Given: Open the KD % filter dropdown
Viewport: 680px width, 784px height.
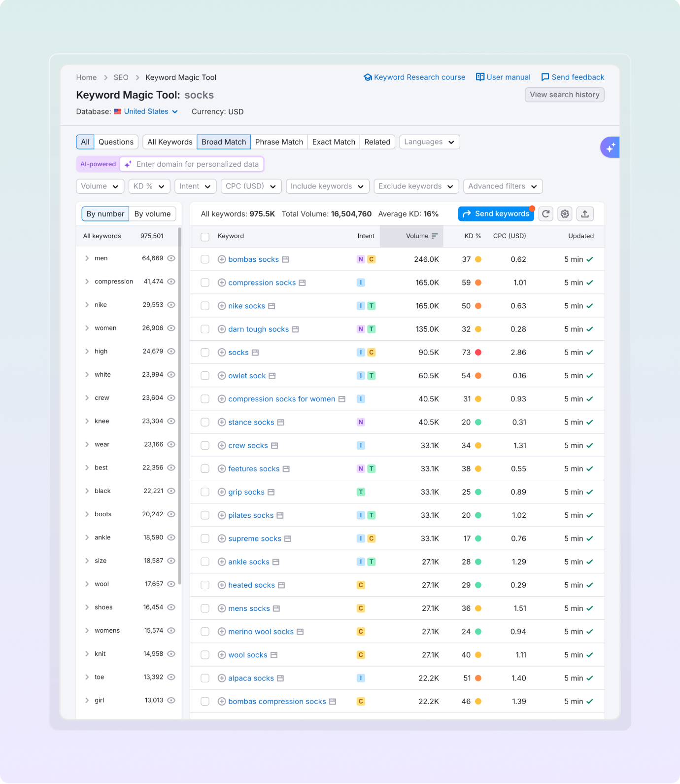Looking at the screenshot, I should pos(149,186).
